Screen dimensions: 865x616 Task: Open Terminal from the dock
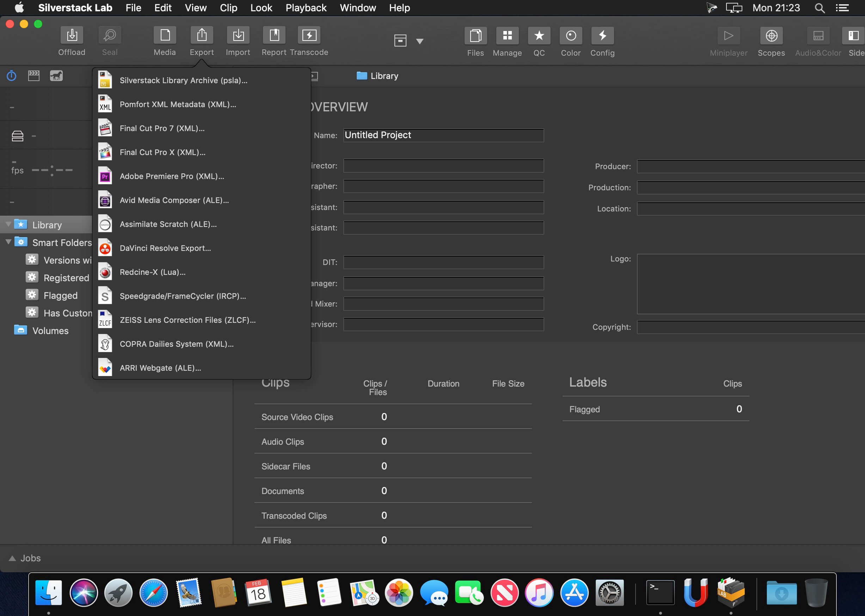pos(660,592)
